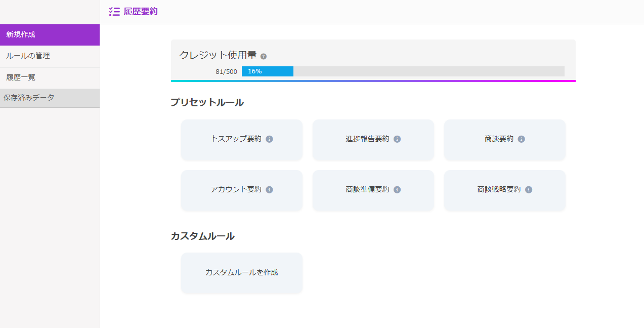
Task: Open ルールの管理 from the sidebar
Action: [50, 56]
